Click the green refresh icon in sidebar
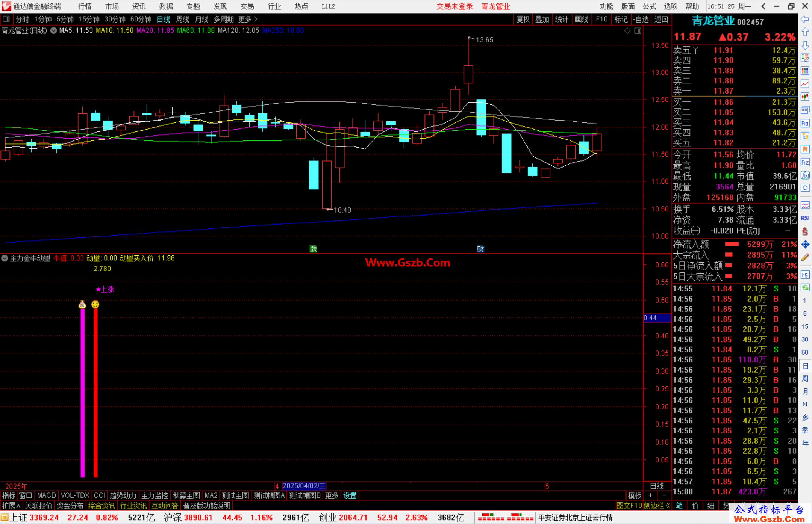This screenshot has height=524, width=812. [805, 288]
